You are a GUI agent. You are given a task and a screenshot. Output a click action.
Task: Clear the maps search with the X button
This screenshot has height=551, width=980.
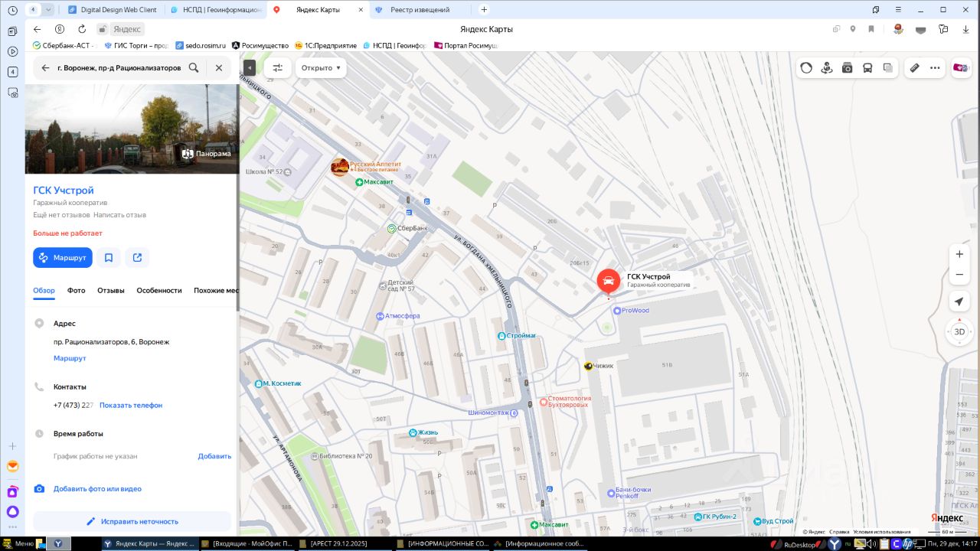click(219, 67)
